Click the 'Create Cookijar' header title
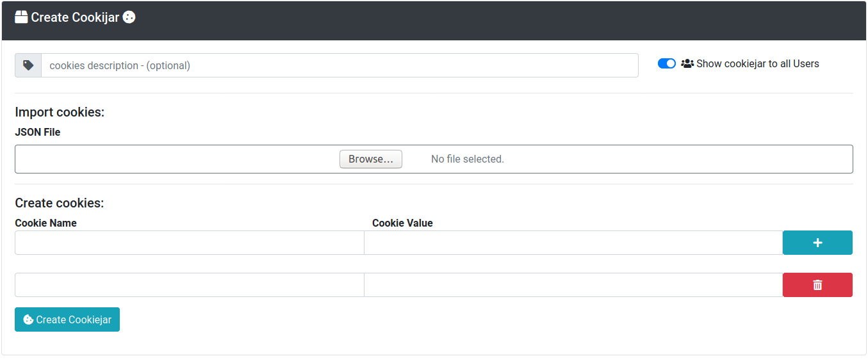868x363 pixels. pos(75,17)
